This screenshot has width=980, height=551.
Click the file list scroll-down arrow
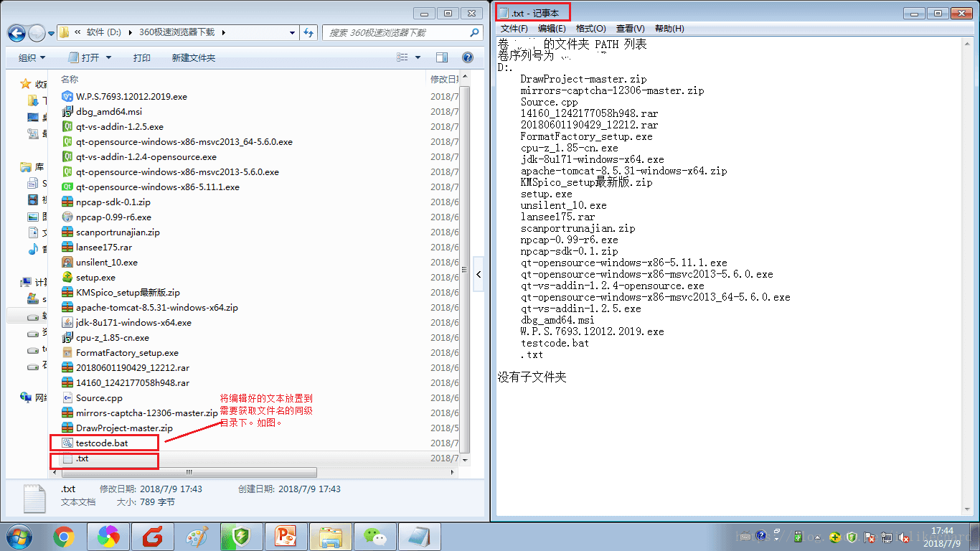[465, 458]
